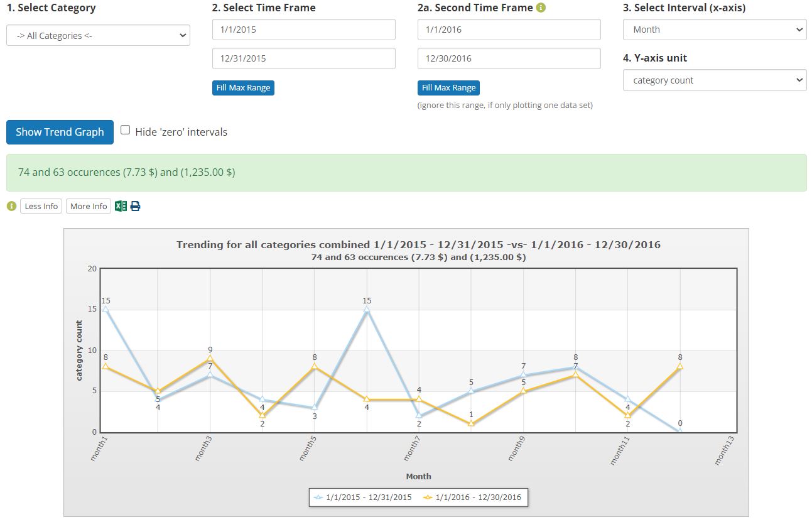Click the green info icon beside Less Info
Viewport: 812px width, 522px height.
[x=11, y=205]
